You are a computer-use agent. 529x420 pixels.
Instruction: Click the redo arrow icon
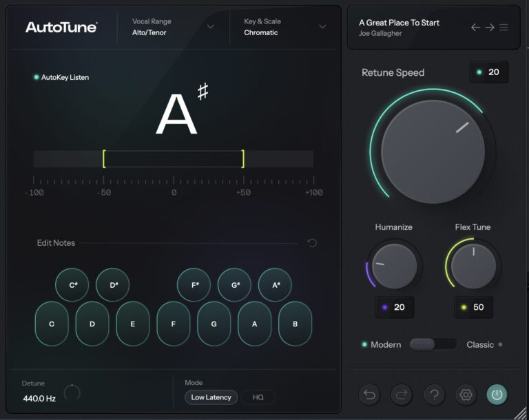coord(402,395)
